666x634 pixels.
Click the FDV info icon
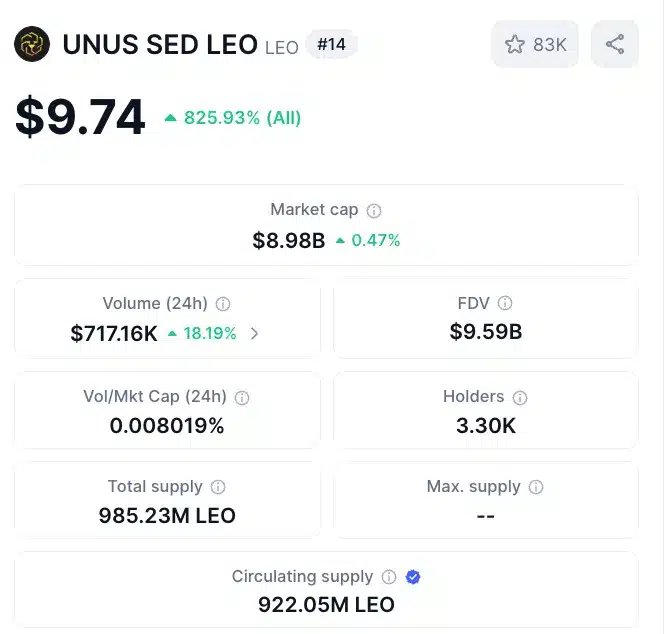pos(505,303)
